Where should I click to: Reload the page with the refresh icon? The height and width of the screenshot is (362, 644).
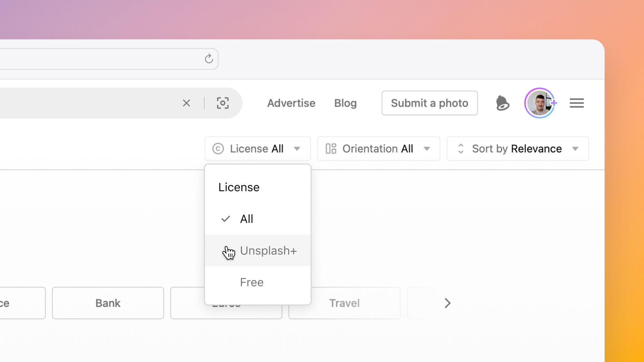(x=209, y=59)
